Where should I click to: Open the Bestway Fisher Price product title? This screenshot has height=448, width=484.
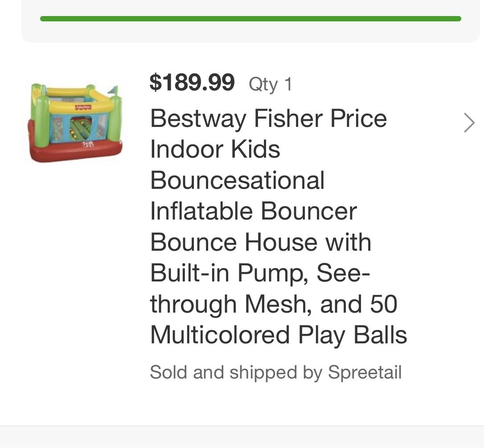tap(268, 118)
